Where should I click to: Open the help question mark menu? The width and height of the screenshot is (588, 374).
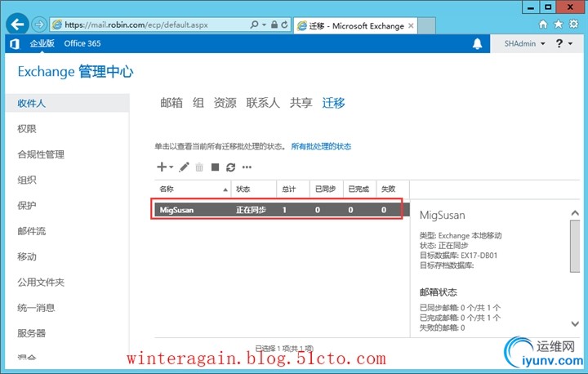pyautogui.click(x=563, y=44)
